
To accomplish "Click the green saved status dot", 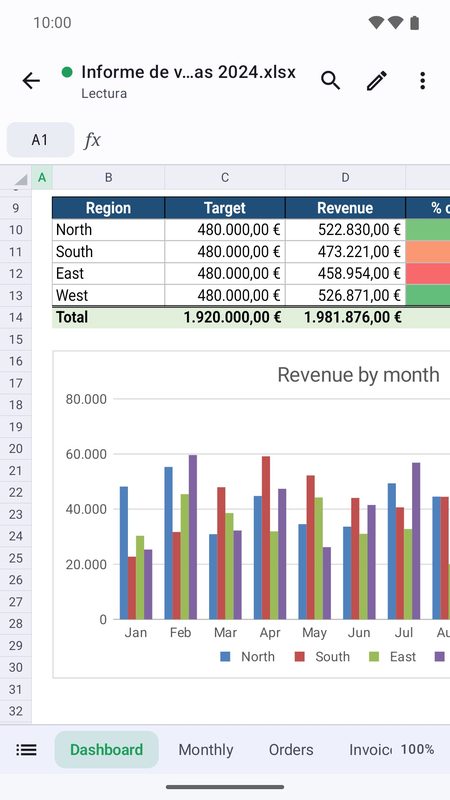I will [x=67, y=72].
